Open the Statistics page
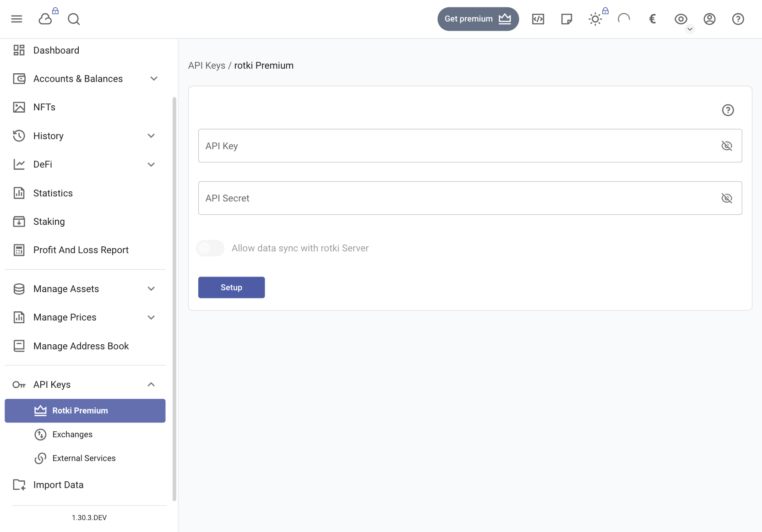762x532 pixels. [85, 193]
